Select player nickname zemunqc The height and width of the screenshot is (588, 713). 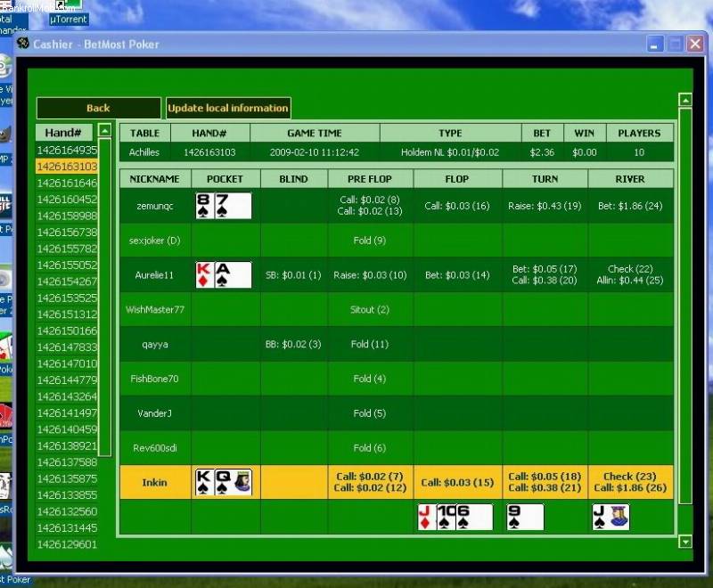(155, 206)
